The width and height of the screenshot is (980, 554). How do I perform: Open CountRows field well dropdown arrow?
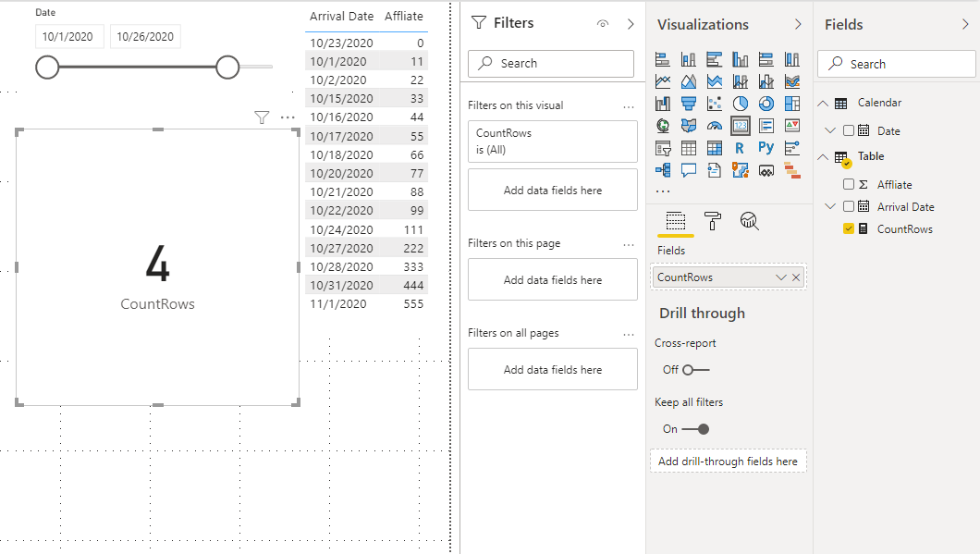[780, 277]
